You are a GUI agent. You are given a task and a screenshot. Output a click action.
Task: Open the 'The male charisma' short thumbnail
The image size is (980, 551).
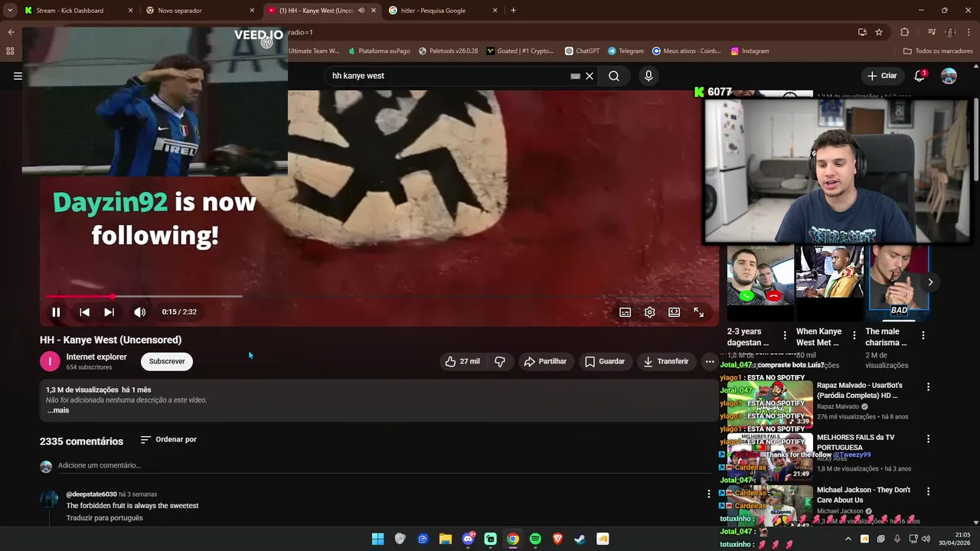tap(899, 282)
